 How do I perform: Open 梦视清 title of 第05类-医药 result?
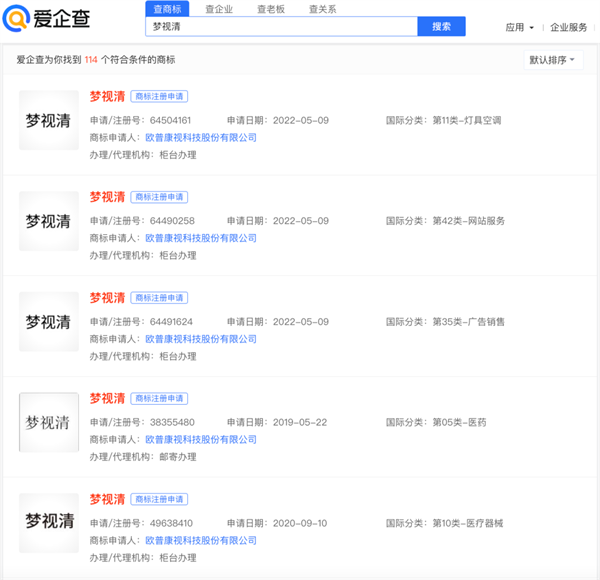108,398
